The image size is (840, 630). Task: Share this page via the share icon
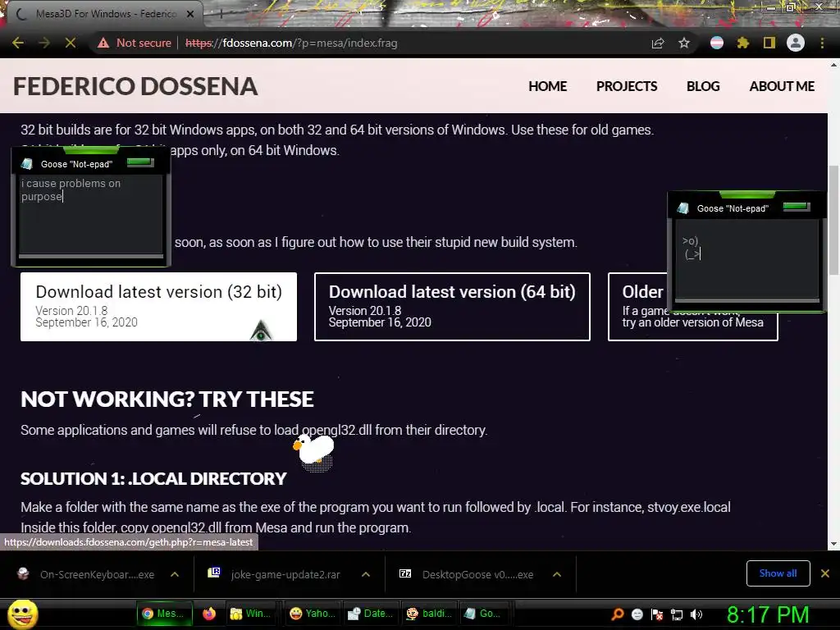coord(658,43)
